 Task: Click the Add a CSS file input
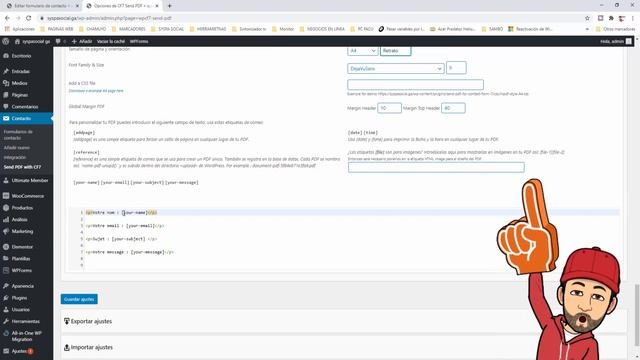[x=416, y=84]
